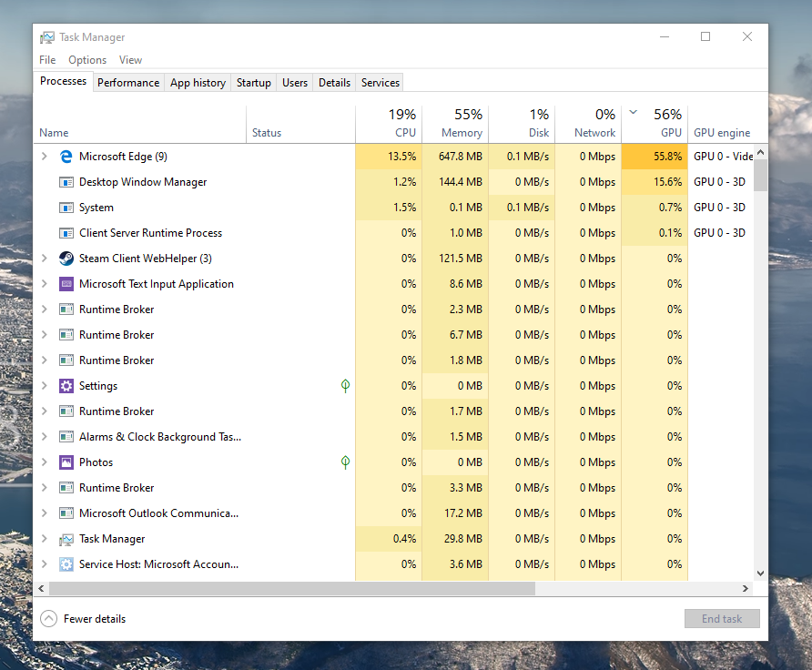Click the horizontal scrollbar right arrow
Image resolution: width=812 pixels, height=670 pixels.
point(746,589)
